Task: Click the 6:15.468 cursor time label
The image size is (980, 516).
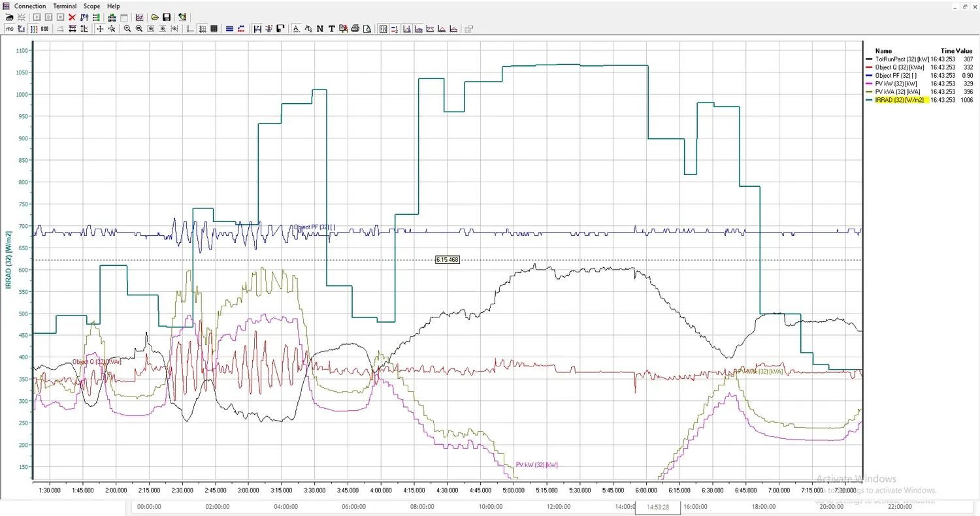Action: (448, 260)
